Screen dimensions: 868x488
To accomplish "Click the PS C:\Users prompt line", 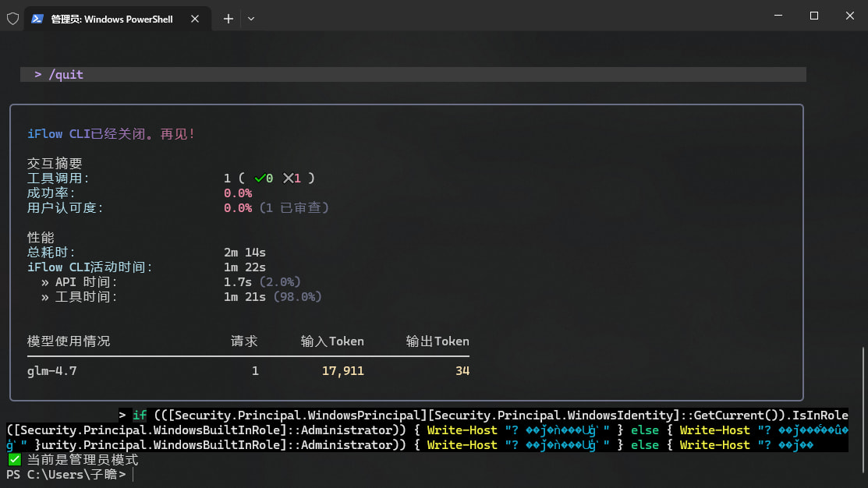I will pos(66,474).
